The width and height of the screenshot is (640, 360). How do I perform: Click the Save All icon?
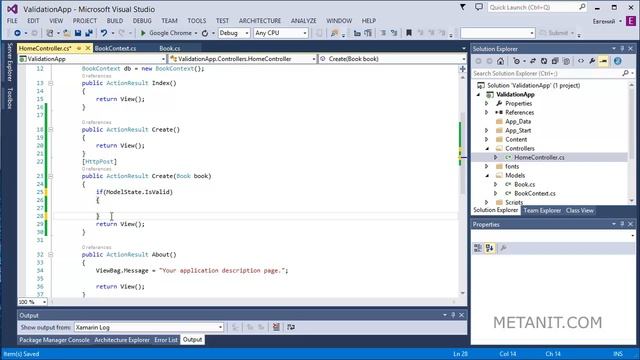pyautogui.click(x=89, y=33)
